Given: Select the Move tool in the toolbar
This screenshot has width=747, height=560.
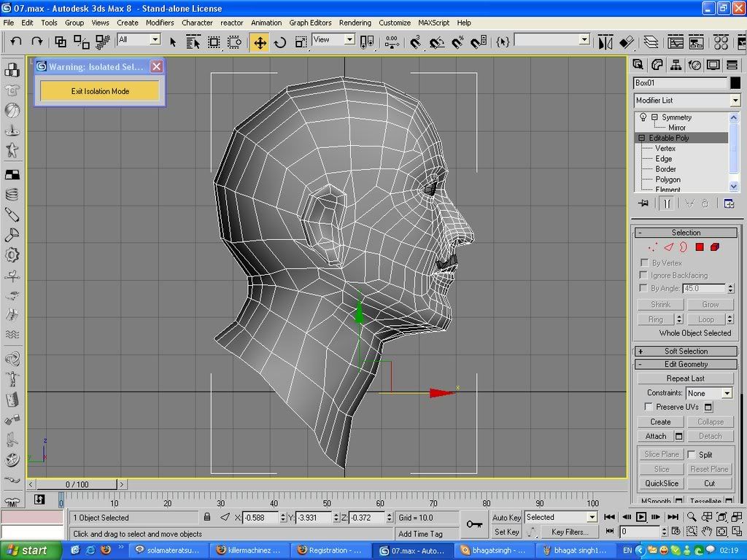Looking at the screenshot, I should [260, 42].
